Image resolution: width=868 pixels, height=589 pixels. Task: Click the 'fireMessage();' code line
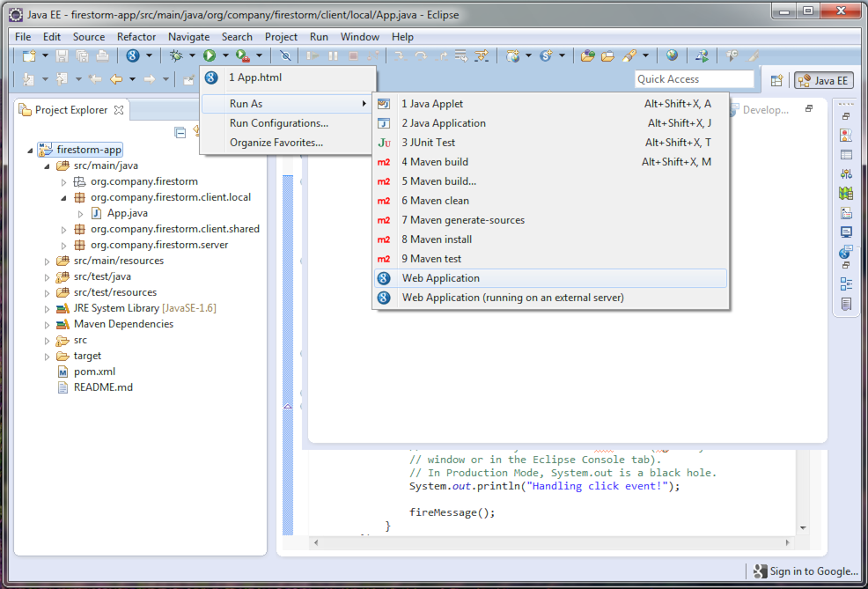pos(452,512)
